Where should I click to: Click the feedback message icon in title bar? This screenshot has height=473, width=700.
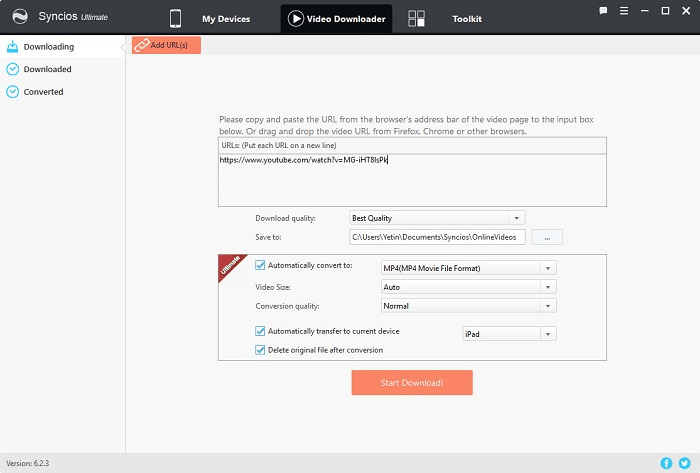point(603,10)
